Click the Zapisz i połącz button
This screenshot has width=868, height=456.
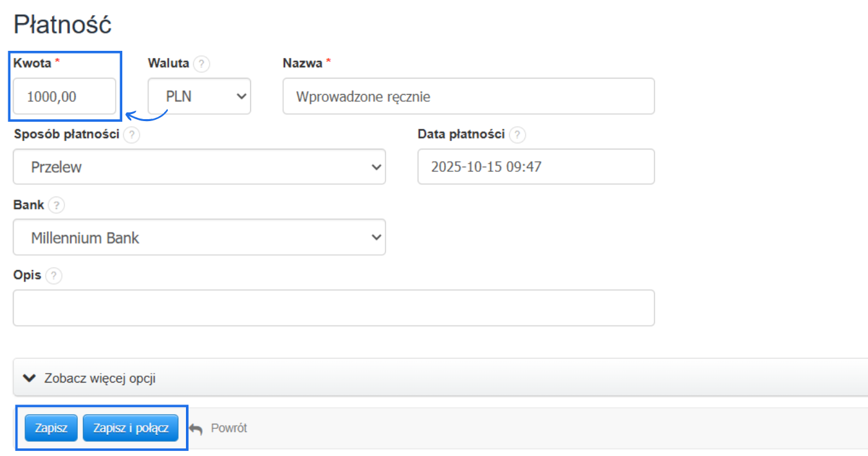click(131, 428)
